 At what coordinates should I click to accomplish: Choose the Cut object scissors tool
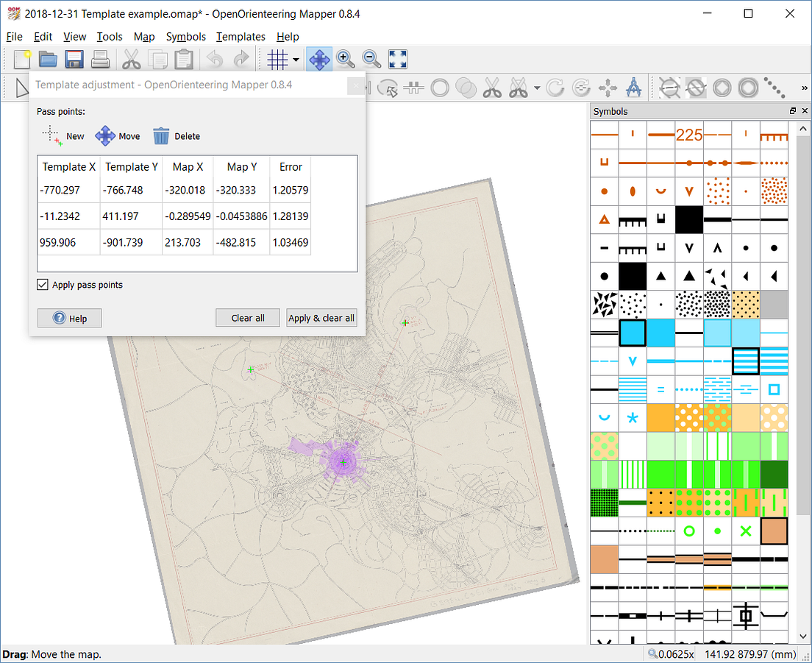pyautogui.click(x=493, y=88)
